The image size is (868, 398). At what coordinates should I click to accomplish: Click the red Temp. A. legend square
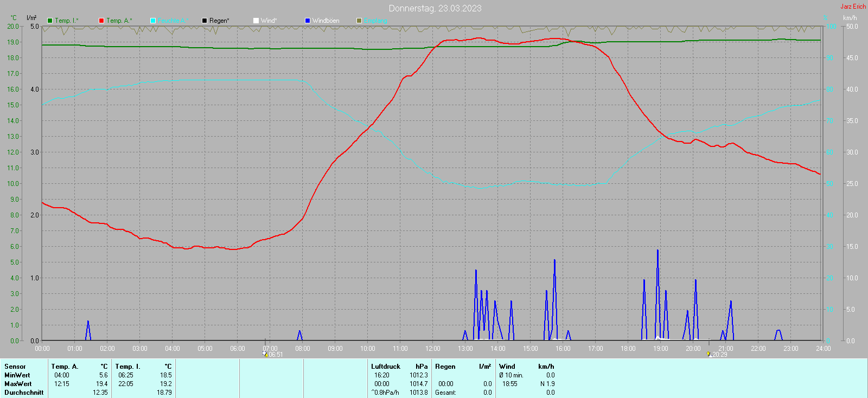pyautogui.click(x=101, y=21)
